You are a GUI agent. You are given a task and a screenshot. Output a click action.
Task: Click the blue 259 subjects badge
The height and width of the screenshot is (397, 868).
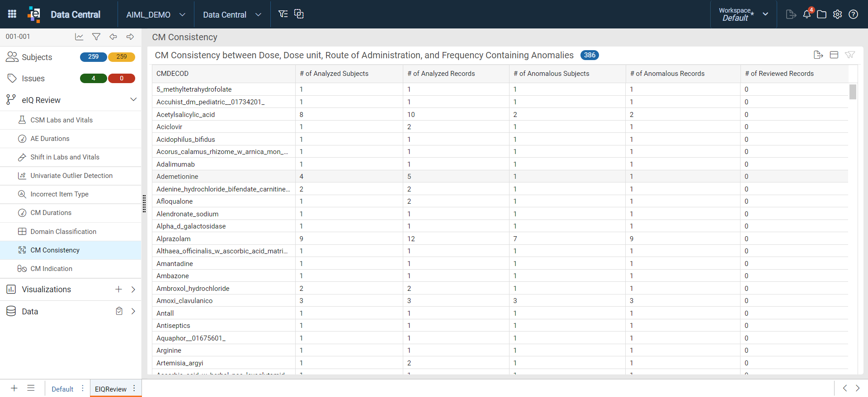pyautogui.click(x=94, y=57)
